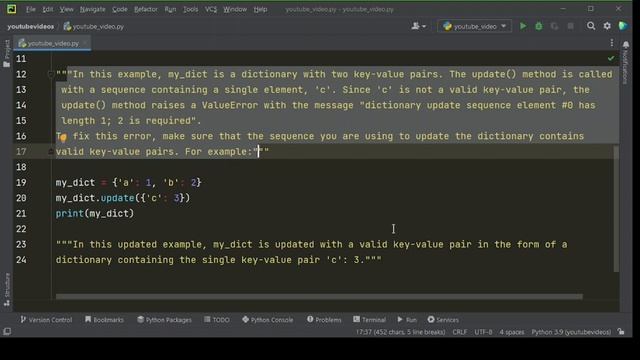
Task: Open the Tools menu
Action: pyautogui.click(x=190, y=9)
